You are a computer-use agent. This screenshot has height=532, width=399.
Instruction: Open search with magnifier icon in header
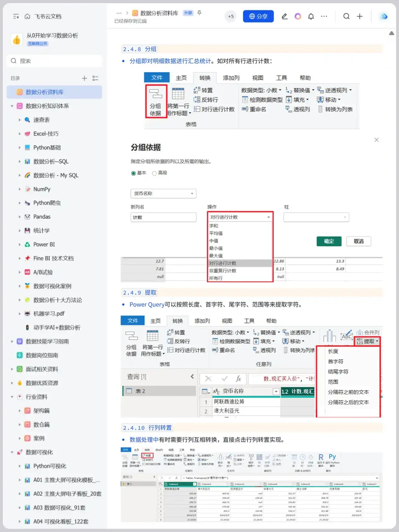pyautogui.click(x=346, y=16)
